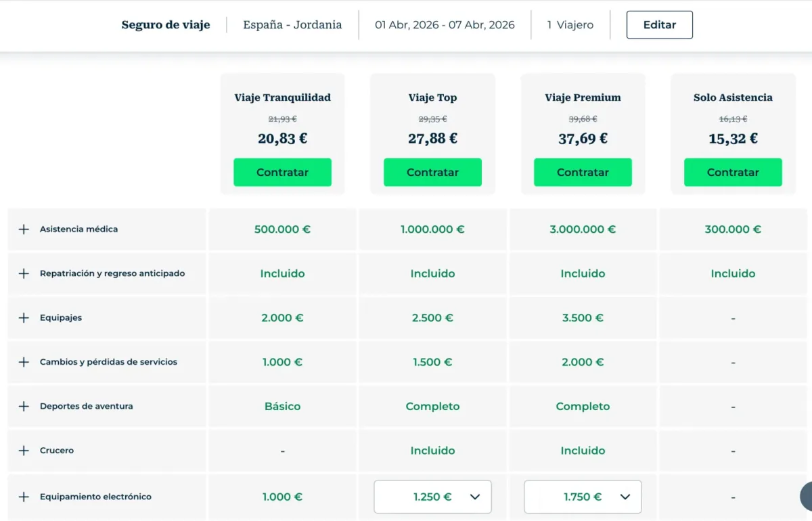Viewport: 812px width, 521px height.
Task: Open the 1.750 € electronic equipment dropdown
Action: 583,497
